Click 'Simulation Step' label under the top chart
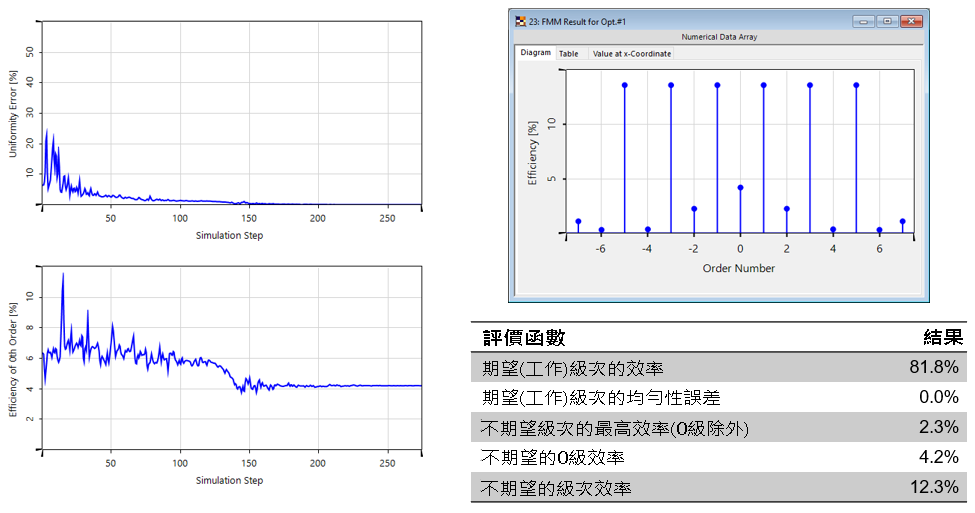The height and width of the screenshot is (513, 975). pyautogui.click(x=229, y=236)
